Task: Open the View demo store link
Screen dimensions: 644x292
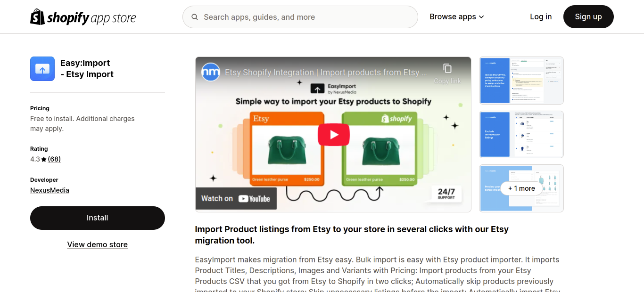Action: pos(97,244)
